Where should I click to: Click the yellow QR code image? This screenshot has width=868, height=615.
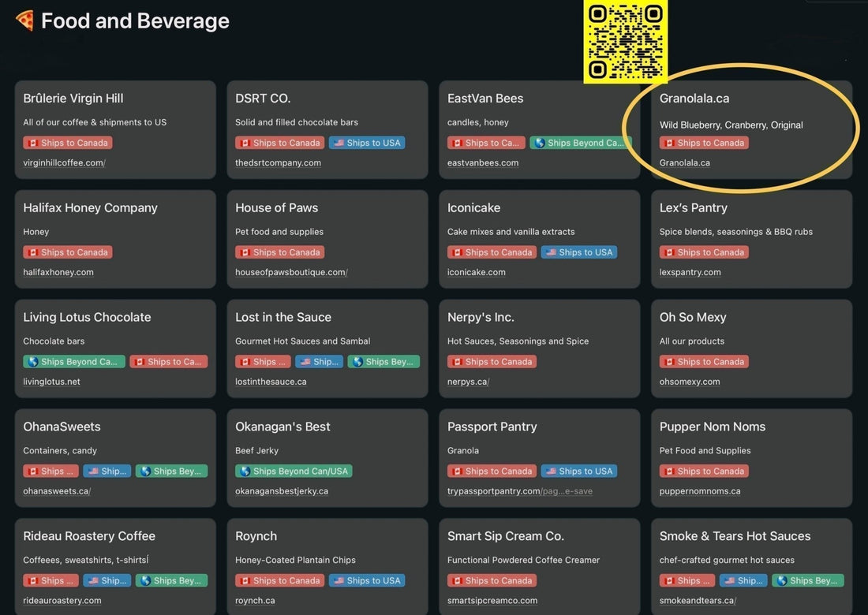[x=626, y=42]
